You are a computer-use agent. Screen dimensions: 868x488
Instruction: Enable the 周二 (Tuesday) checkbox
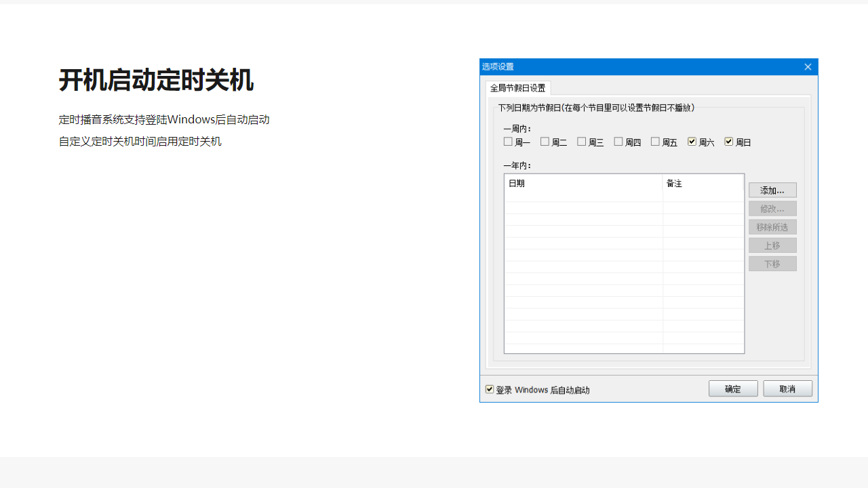click(x=545, y=141)
